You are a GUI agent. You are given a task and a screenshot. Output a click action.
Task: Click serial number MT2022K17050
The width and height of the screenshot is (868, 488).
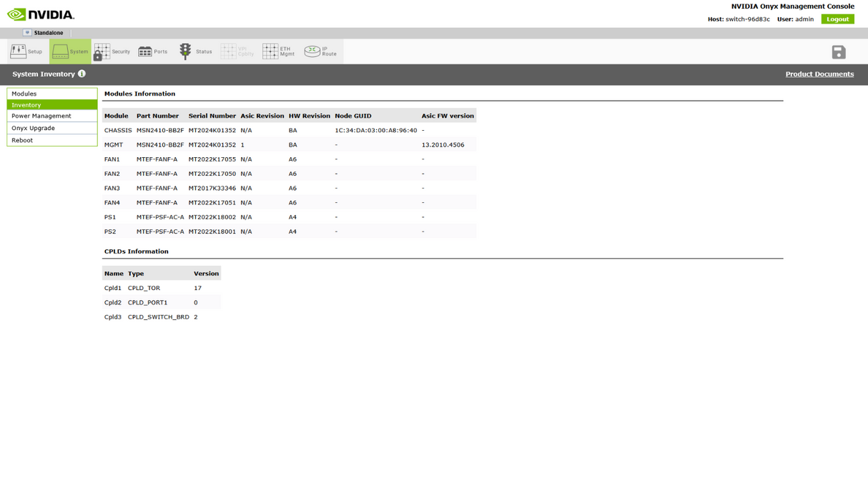click(x=212, y=174)
